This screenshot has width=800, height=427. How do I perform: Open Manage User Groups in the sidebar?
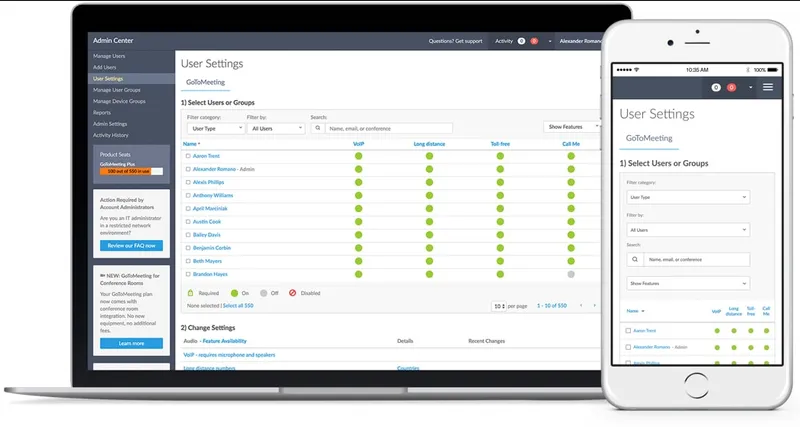click(x=116, y=90)
